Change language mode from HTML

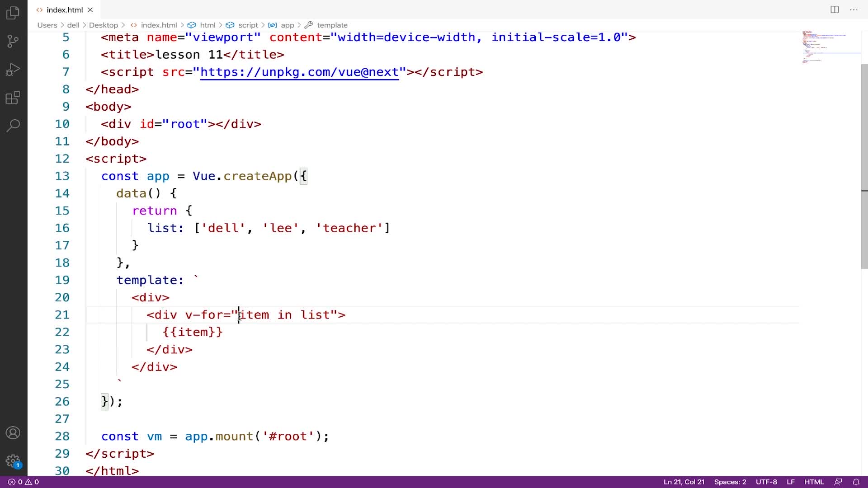point(814,482)
